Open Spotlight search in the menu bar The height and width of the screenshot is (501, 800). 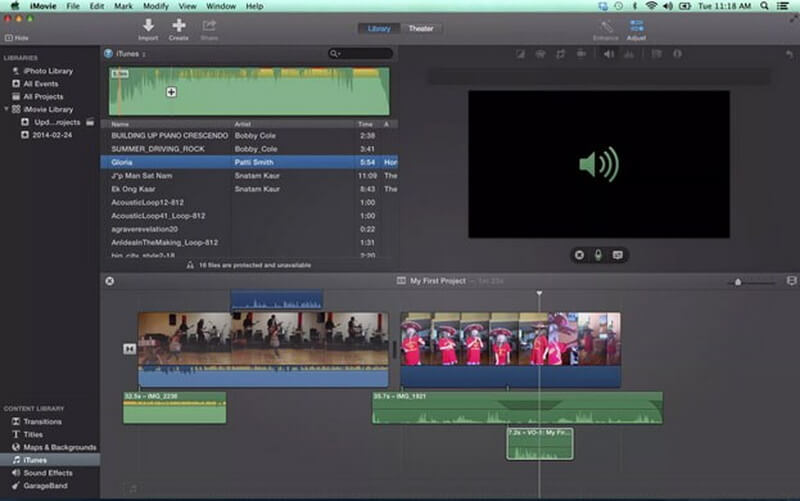764,6
